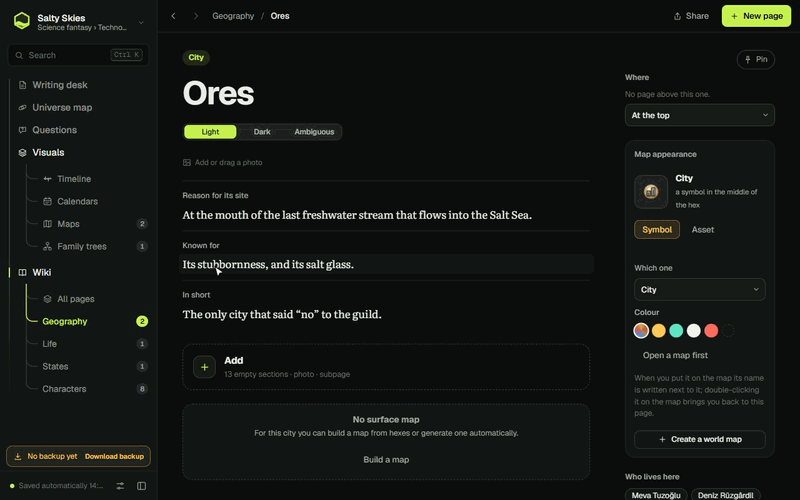Click the City map symbol icon
The width and height of the screenshot is (800, 500).
[x=651, y=192]
